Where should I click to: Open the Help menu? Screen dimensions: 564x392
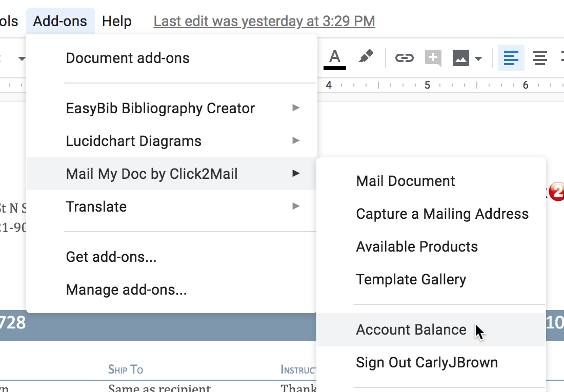116,21
